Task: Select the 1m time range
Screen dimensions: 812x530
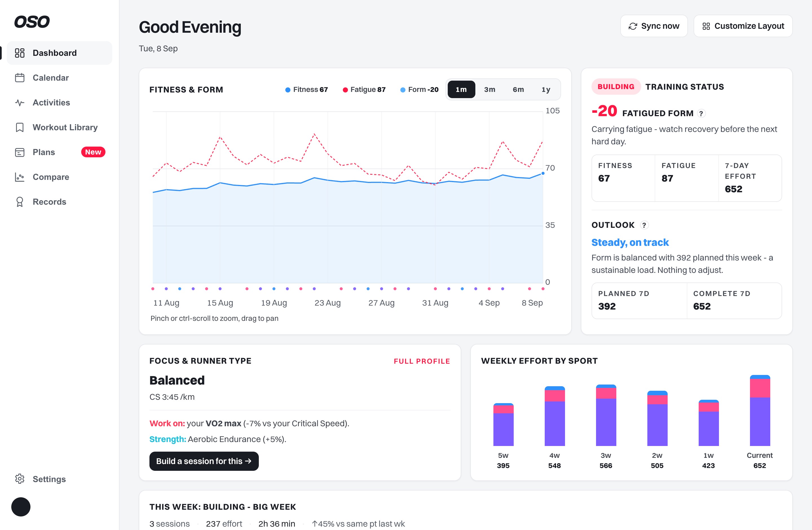Action: [461, 89]
